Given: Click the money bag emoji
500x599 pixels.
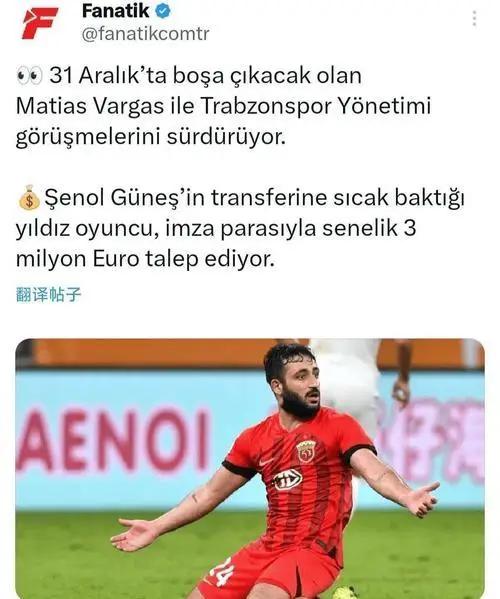Looking at the screenshot, I should pyautogui.click(x=29, y=198).
